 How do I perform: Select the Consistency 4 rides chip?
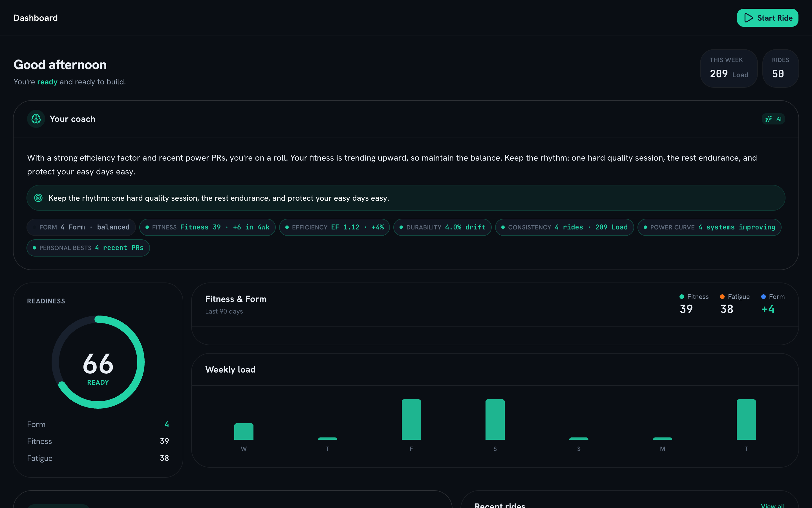click(564, 227)
